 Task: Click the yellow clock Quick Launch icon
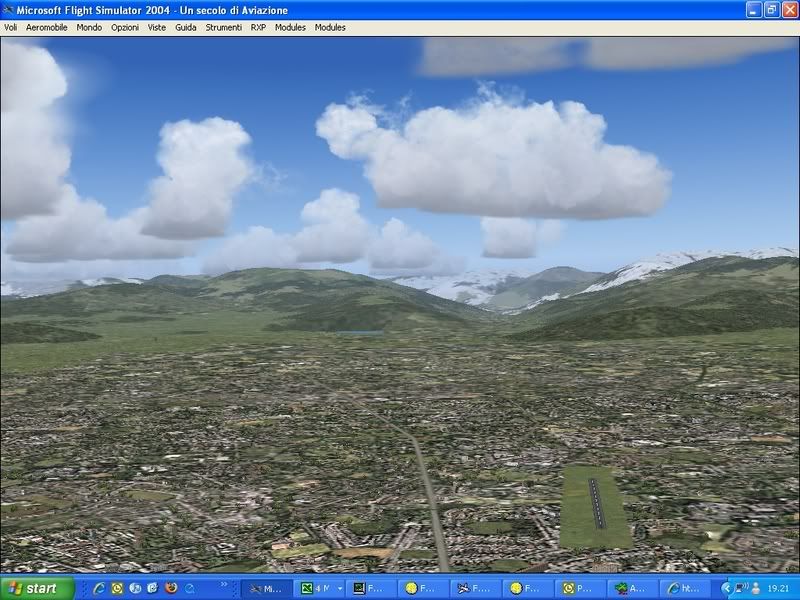tap(117, 588)
